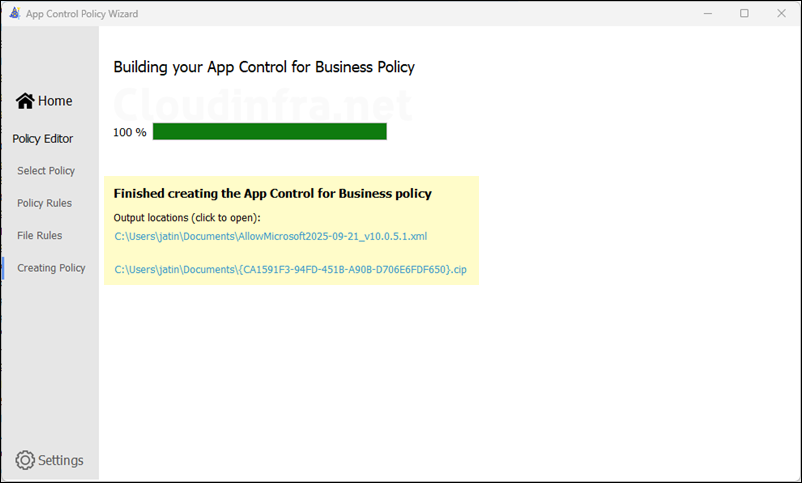Viewport: 802px width, 483px height.
Task: Open the Settings page label
Action: pos(61,460)
